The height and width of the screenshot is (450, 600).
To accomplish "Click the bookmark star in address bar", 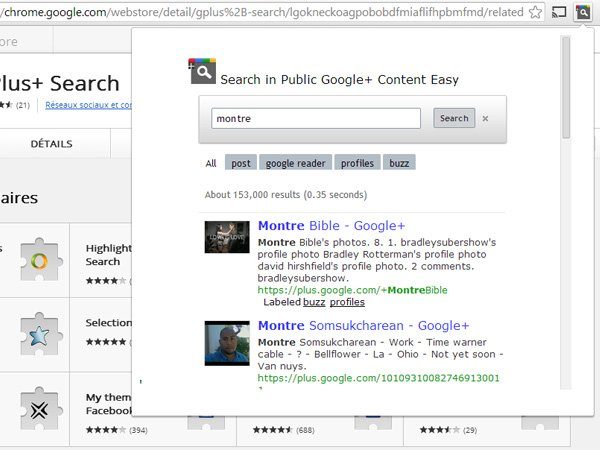I will point(535,12).
